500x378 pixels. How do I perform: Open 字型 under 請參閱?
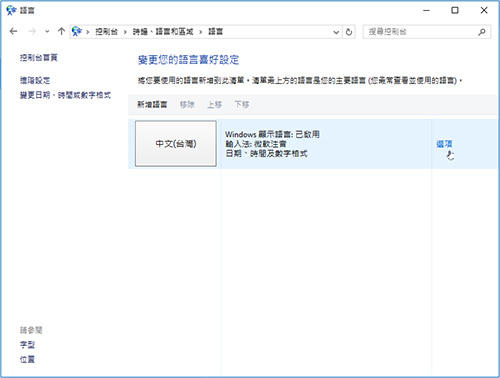(x=27, y=345)
